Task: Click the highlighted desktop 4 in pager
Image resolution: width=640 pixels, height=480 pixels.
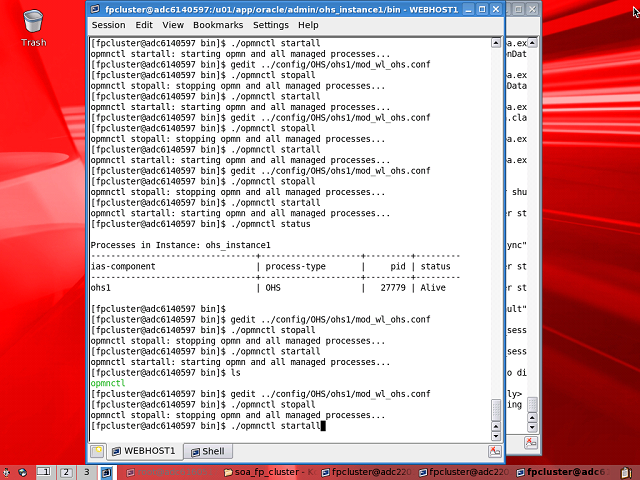Action: point(107,472)
